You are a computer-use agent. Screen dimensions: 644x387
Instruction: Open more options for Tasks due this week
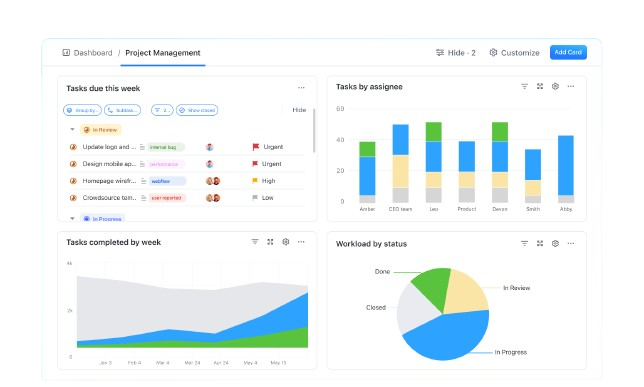click(x=301, y=88)
